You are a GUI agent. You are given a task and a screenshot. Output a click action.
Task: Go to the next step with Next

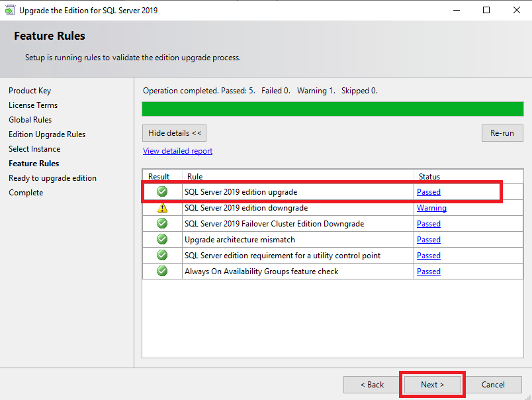tap(432, 385)
